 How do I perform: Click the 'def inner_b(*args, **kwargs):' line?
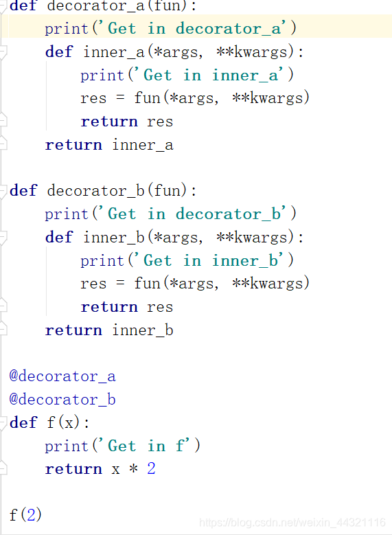tap(174, 238)
